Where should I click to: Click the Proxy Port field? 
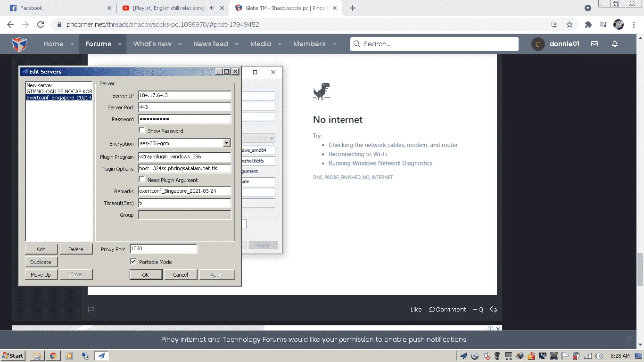[x=163, y=249]
